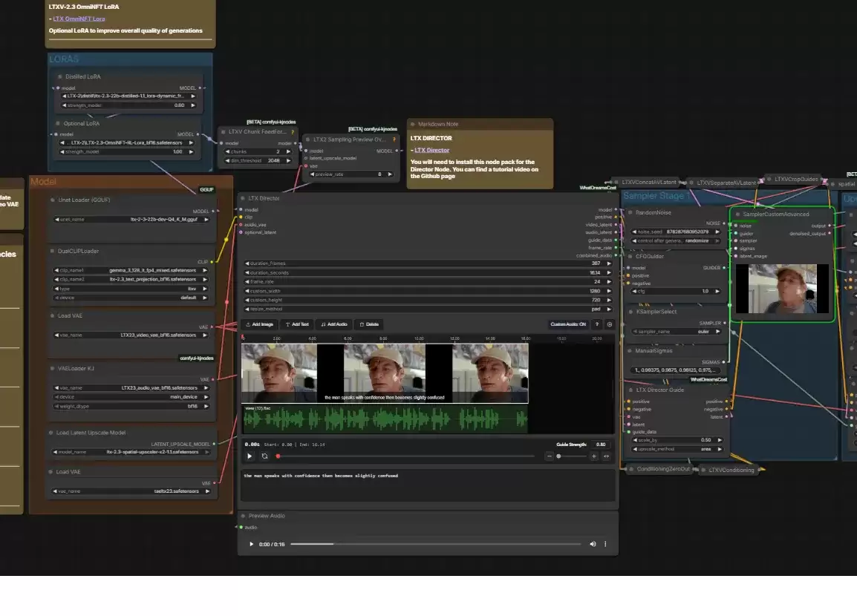Select the first image clip on the timeline
Screen dimensions: 857x616
click(279, 373)
